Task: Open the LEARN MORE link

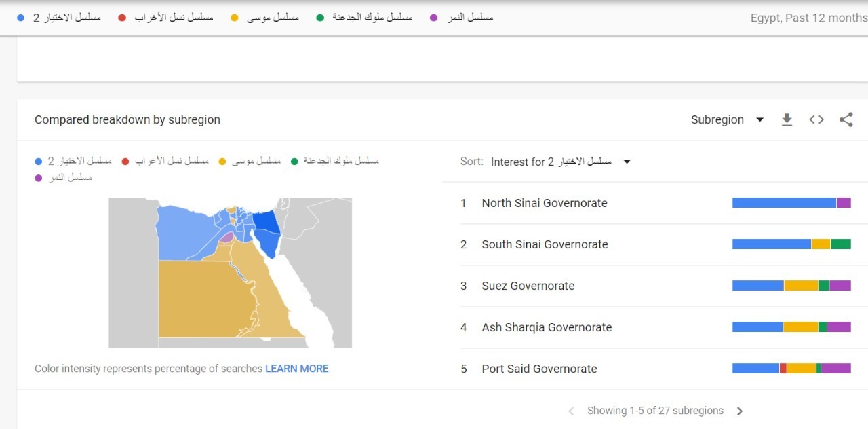Action: 296,369
